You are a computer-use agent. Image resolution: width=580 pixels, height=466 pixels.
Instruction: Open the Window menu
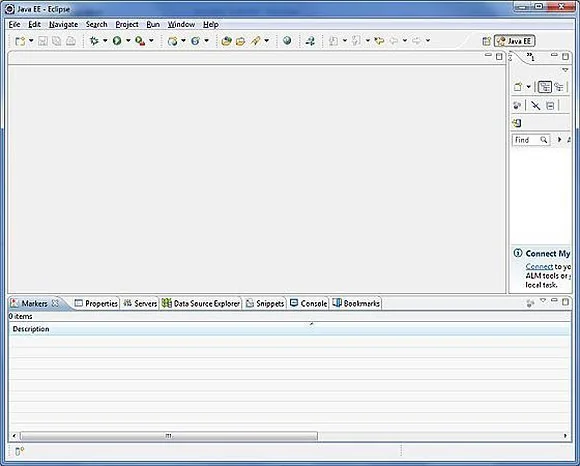(181, 24)
